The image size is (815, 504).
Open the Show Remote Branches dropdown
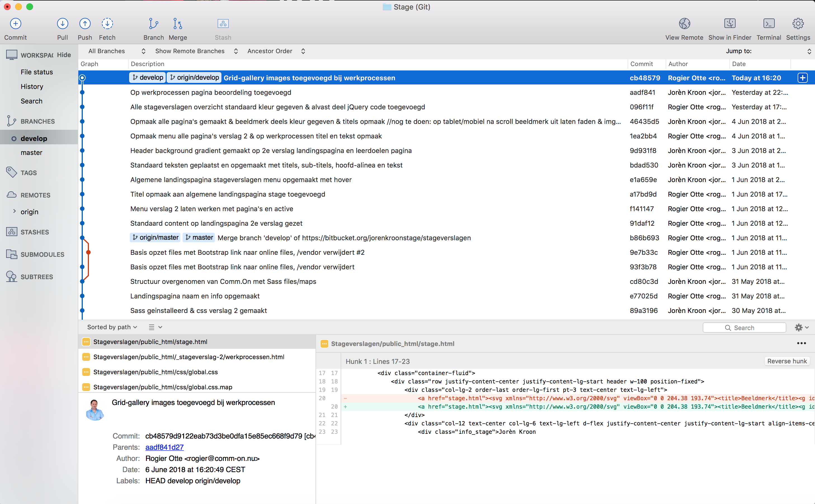pyautogui.click(x=196, y=51)
